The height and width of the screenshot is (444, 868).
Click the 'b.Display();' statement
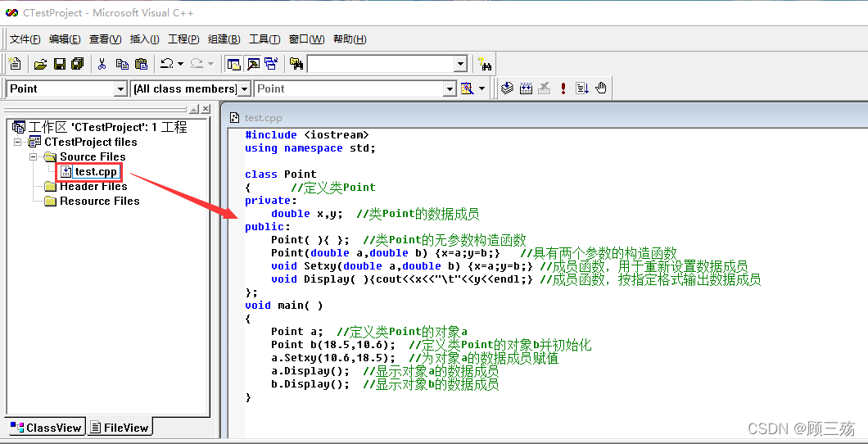310,384
